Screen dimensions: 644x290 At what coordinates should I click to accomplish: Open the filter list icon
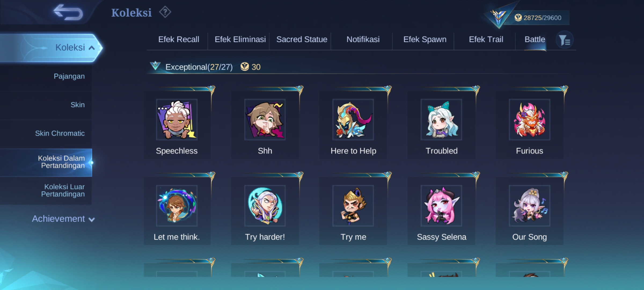click(x=564, y=40)
